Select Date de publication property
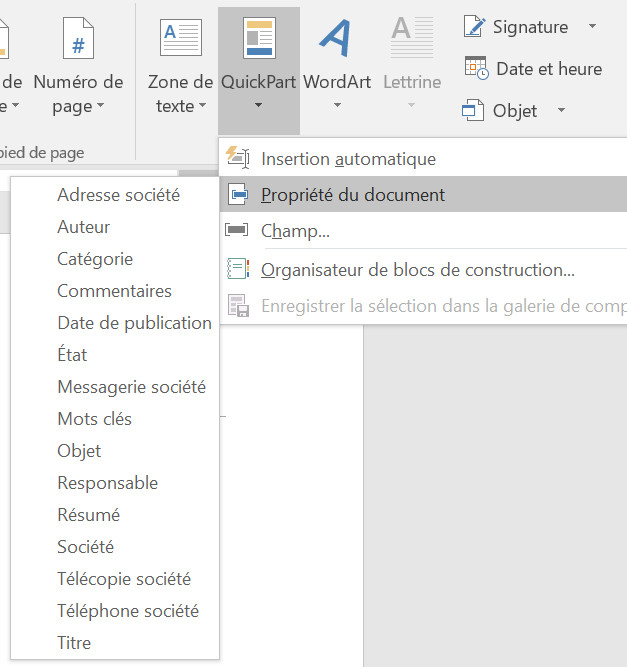Viewport: 627px width, 667px height. (134, 323)
